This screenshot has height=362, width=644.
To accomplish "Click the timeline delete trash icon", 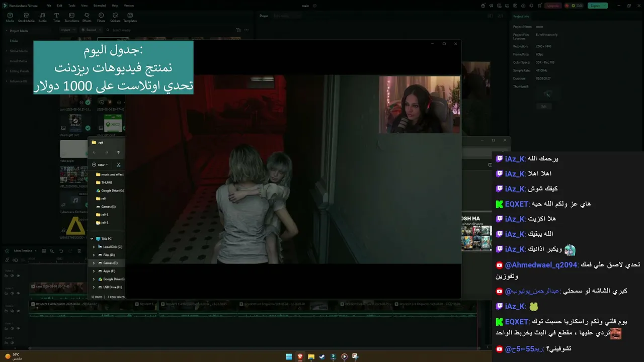I will 79,251.
